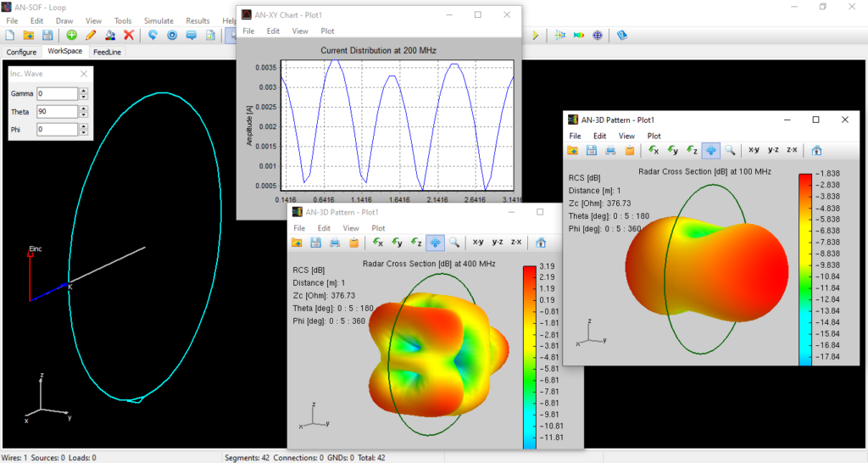
Task: Click rotate around y in 100 MHz window
Action: [672, 150]
